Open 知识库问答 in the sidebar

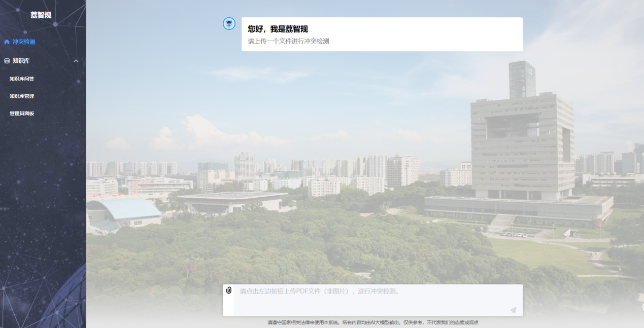[22, 79]
